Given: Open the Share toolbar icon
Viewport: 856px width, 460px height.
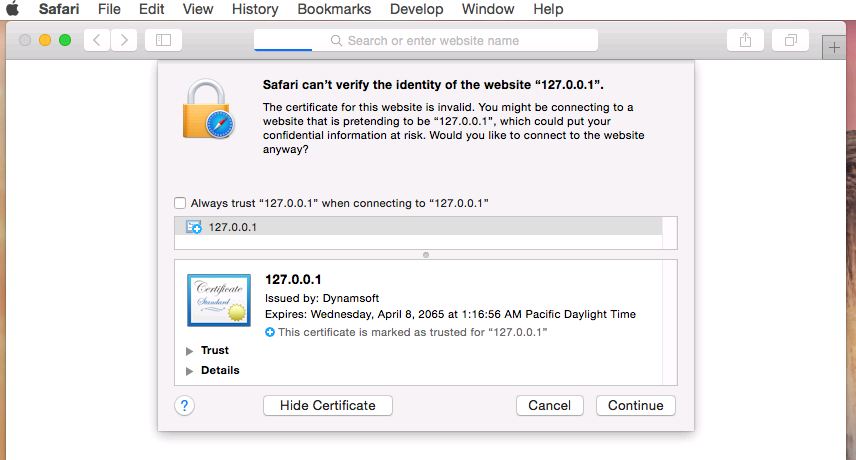Looking at the screenshot, I should tap(745, 40).
